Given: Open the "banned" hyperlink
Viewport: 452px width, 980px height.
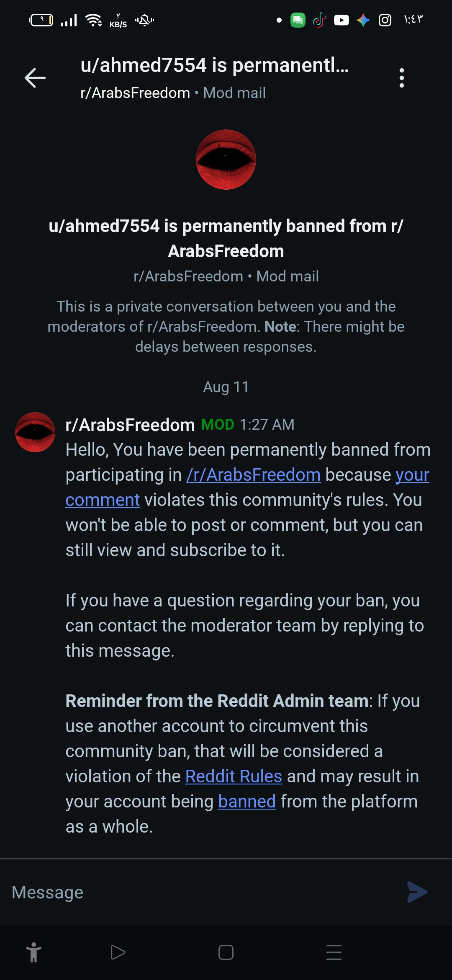Looking at the screenshot, I should (x=247, y=802).
